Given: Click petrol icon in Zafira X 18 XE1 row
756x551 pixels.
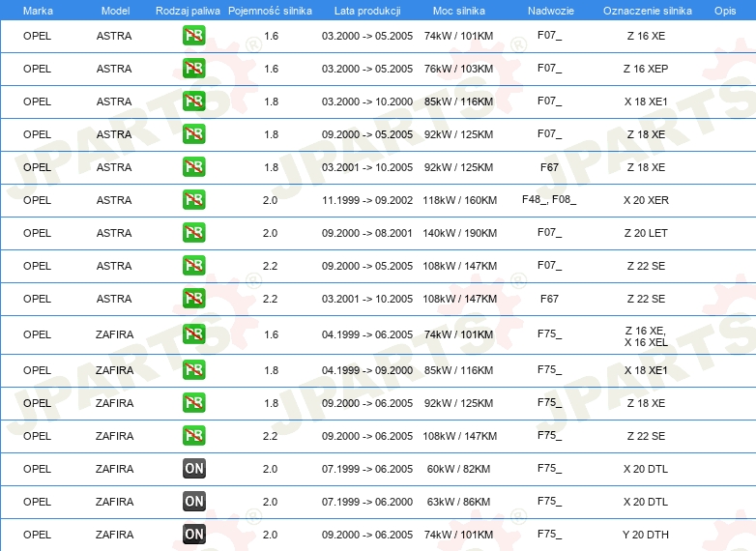Looking at the screenshot, I should 193,369.
